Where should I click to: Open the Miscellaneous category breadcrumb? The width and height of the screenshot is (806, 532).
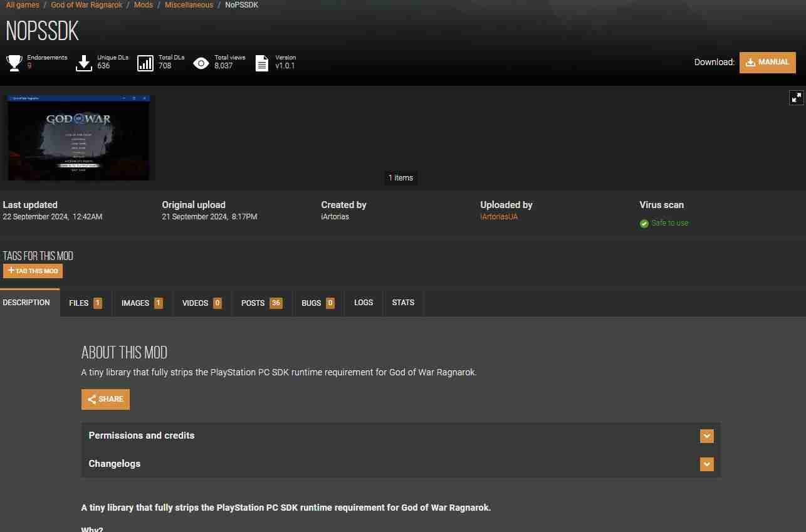tap(189, 5)
